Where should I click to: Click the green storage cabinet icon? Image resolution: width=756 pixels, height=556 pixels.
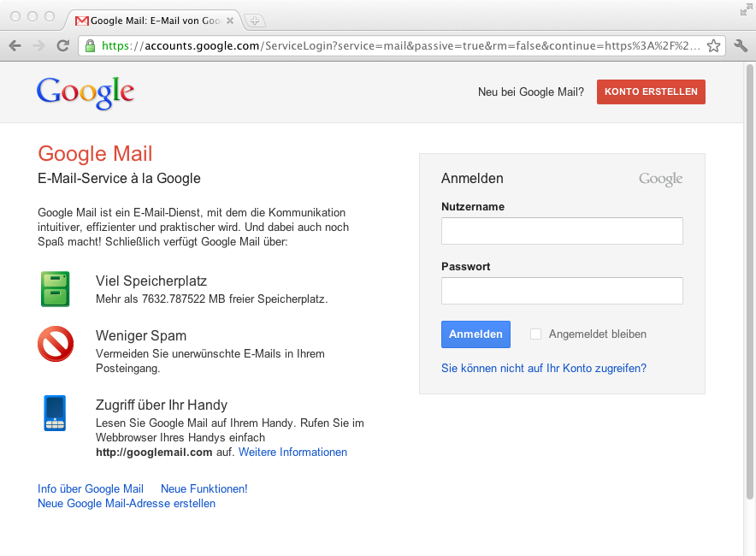point(55,289)
